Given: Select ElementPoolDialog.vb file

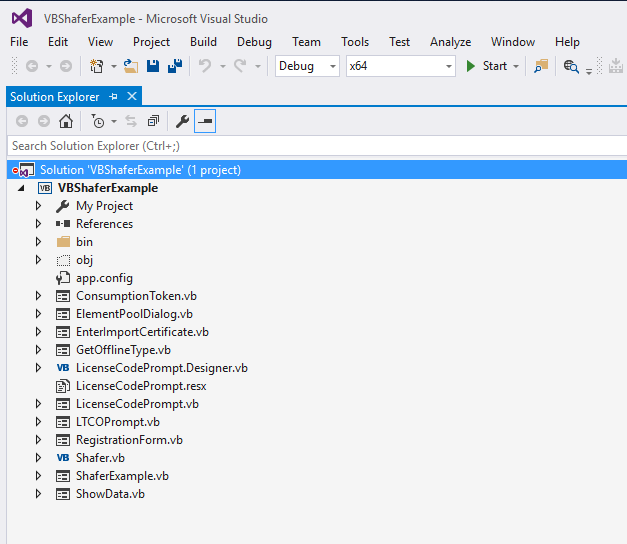Looking at the screenshot, I should click(x=134, y=314).
